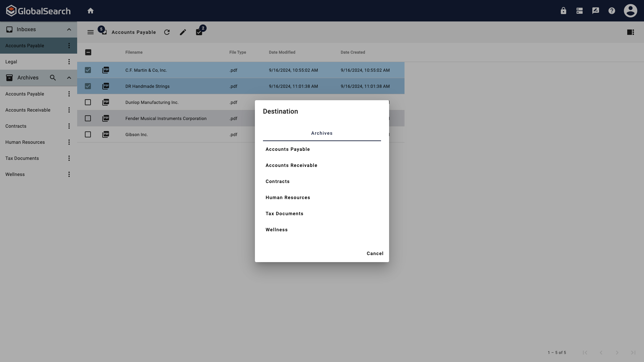Collapse the Archives section
644x362 pixels.
coord(69,77)
